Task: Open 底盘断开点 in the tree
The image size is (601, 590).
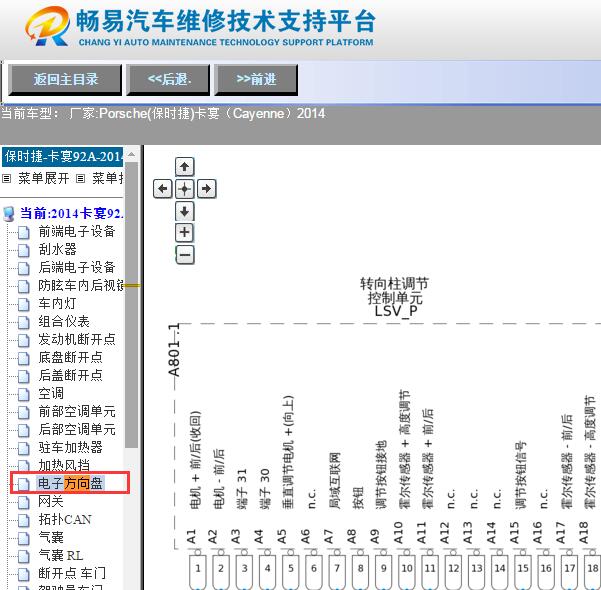Action: tap(71, 357)
